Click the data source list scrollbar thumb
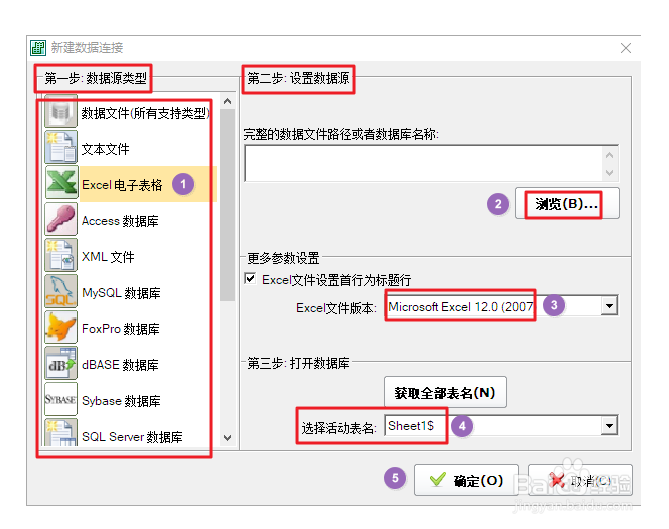Viewport: 669px width, 529px height. click(x=227, y=205)
